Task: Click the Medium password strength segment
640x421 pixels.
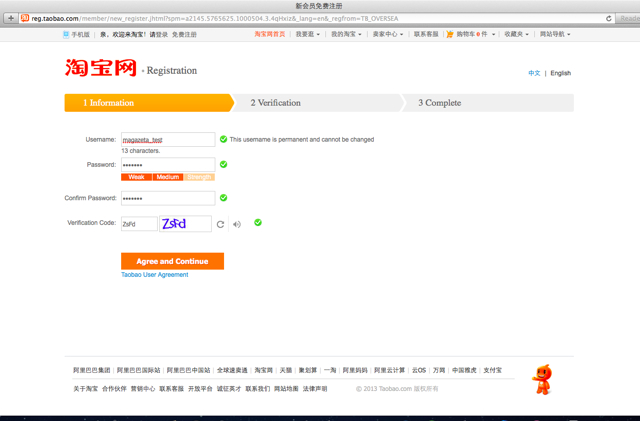Action: point(168,177)
